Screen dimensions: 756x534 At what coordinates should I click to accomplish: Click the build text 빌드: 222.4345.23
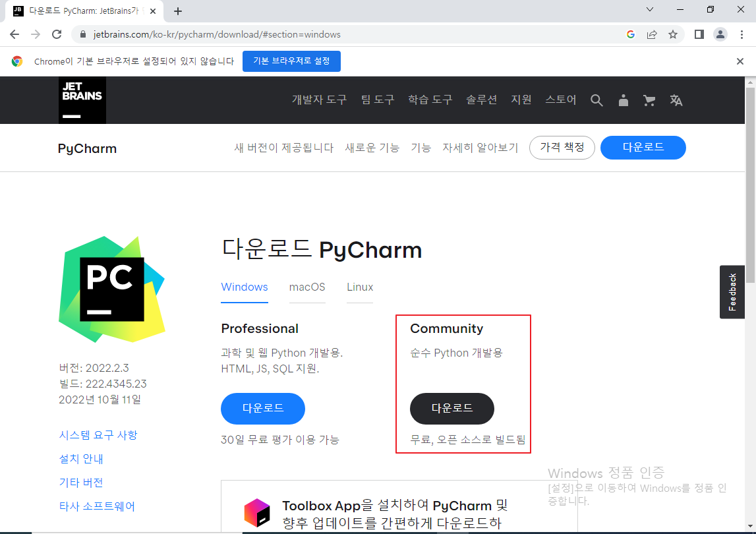103,384
